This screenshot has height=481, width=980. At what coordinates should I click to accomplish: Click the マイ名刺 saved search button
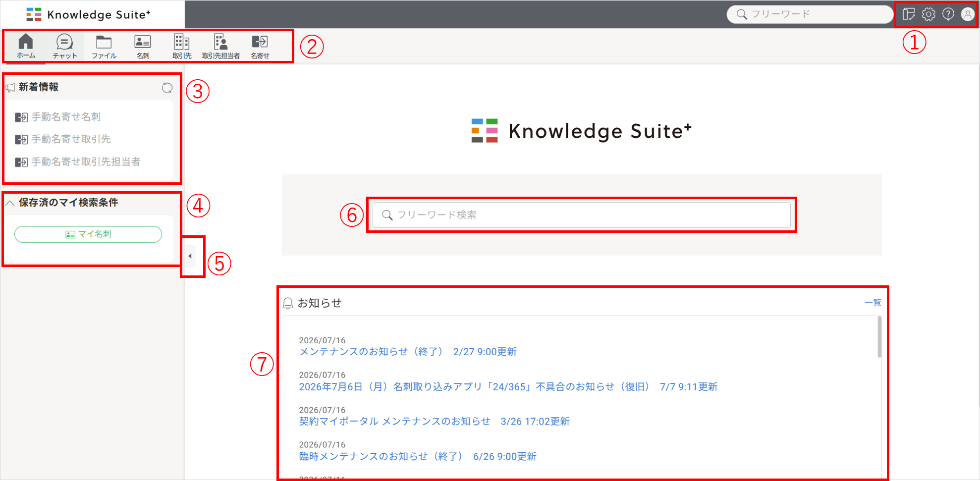tap(88, 234)
